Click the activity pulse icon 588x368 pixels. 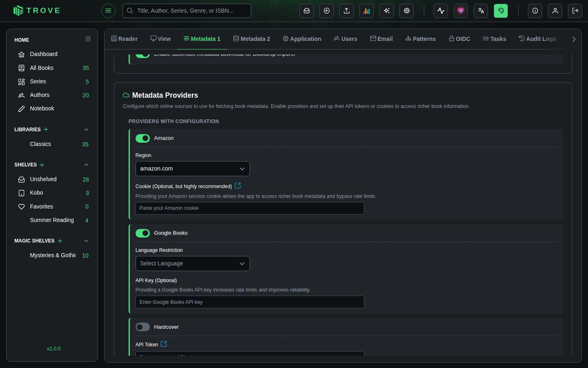tap(441, 11)
